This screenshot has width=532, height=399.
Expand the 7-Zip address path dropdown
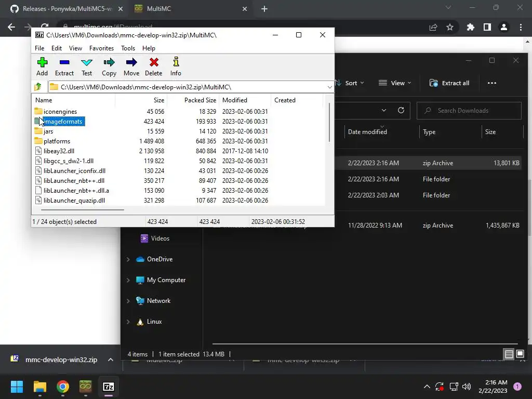pos(329,87)
